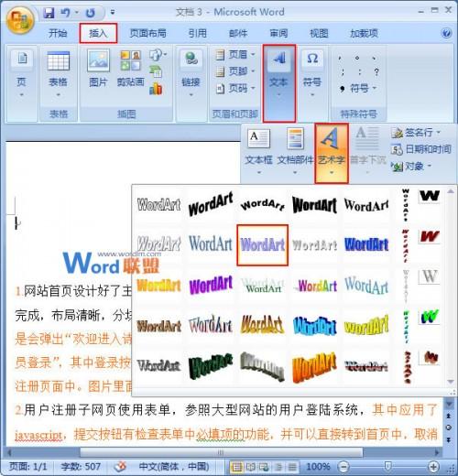The height and width of the screenshot is (476, 458).
Task: Switch to the 插入 tab
Action: (x=98, y=33)
